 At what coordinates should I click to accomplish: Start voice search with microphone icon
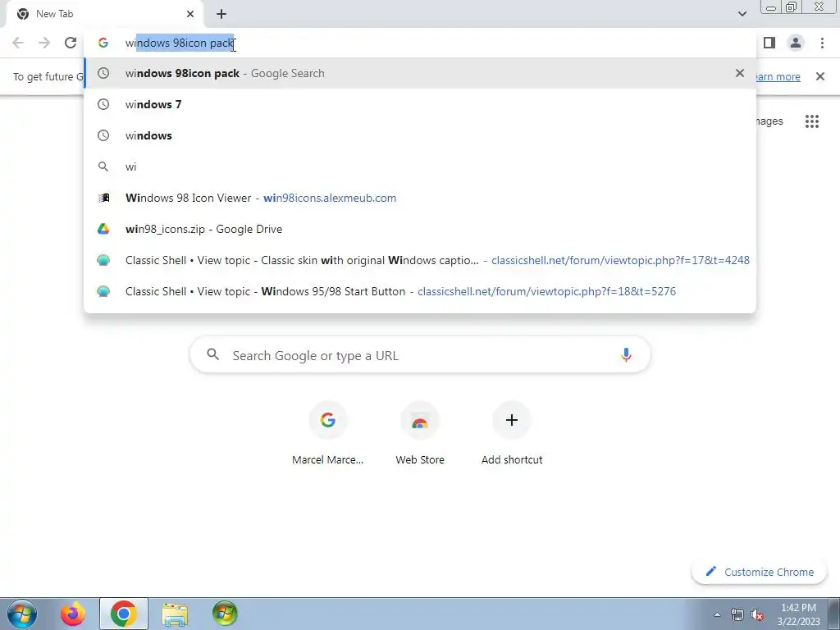point(626,354)
